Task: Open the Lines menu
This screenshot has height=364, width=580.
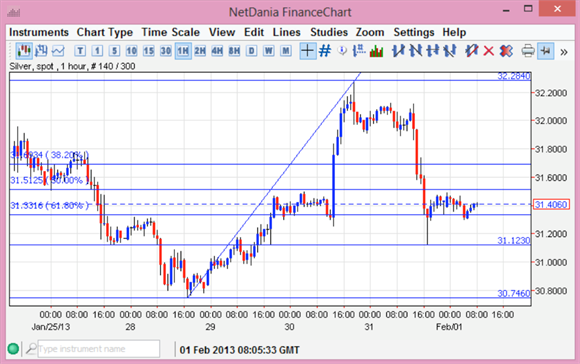Action: [x=287, y=33]
